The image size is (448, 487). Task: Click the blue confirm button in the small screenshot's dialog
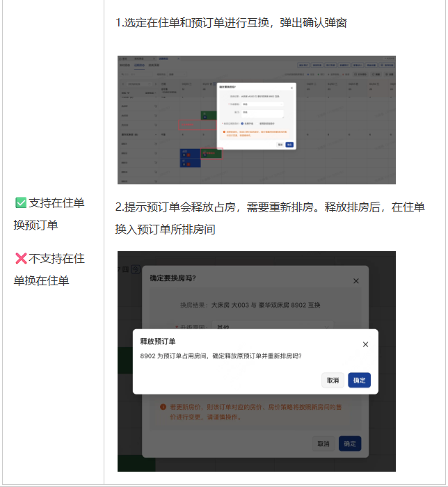pos(289,145)
